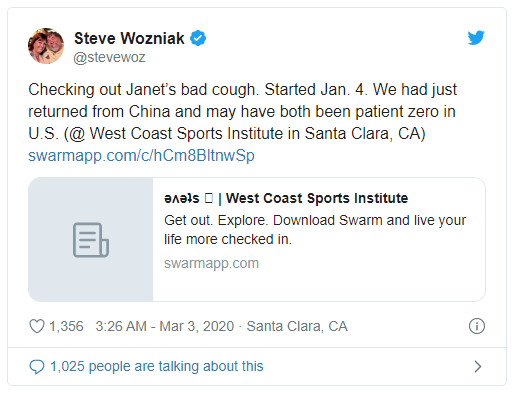
Task: Open the tweet info circle icon
Action: tap(477, 326)
